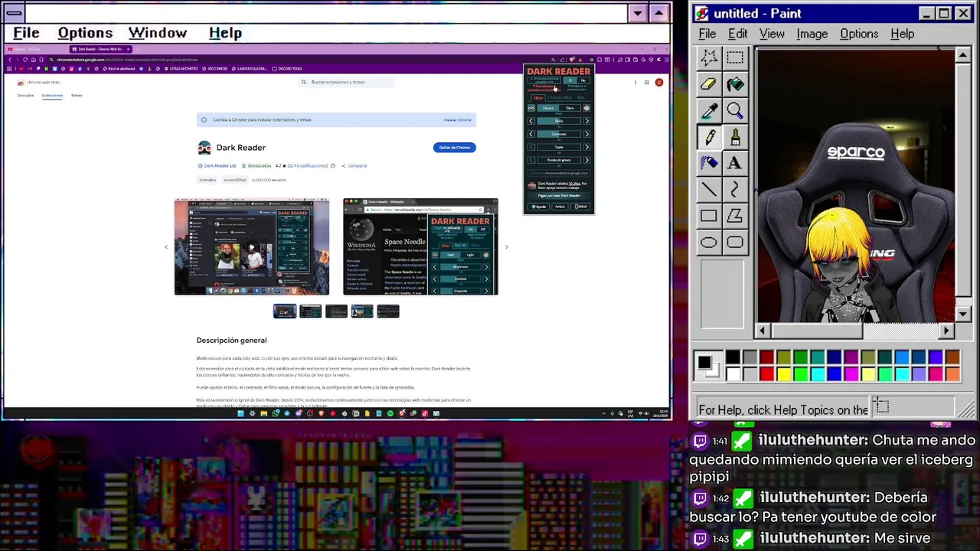The height and width of the screenshot is (551, 980).
Task: Select the Line tool in Paint
Action: point(709,190)
